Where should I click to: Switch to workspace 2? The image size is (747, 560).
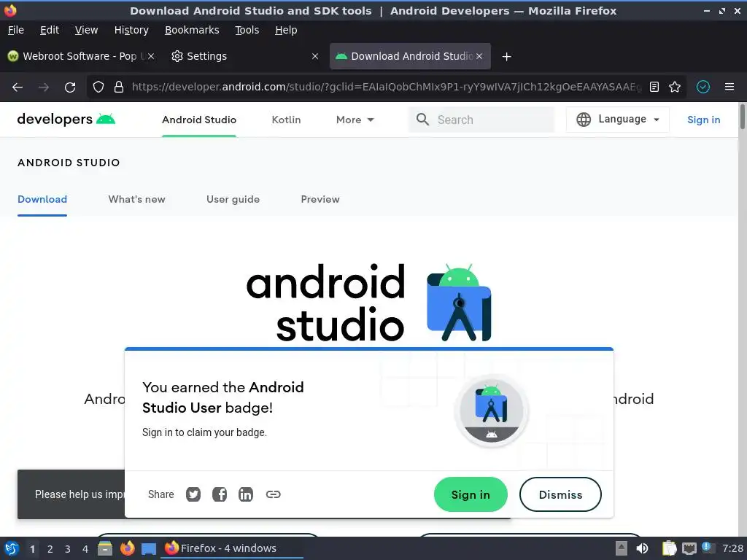(50, 549)
